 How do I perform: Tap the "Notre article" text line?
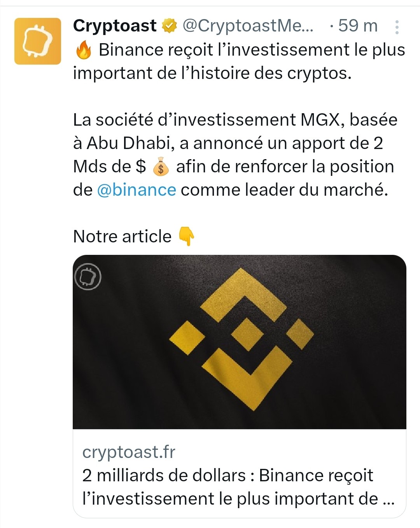tap(122, 236)
